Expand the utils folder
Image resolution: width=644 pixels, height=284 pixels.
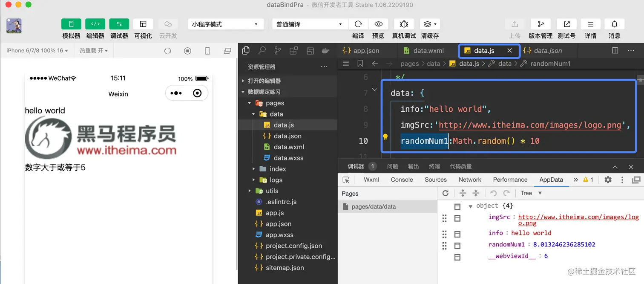[x=288, y=191]
